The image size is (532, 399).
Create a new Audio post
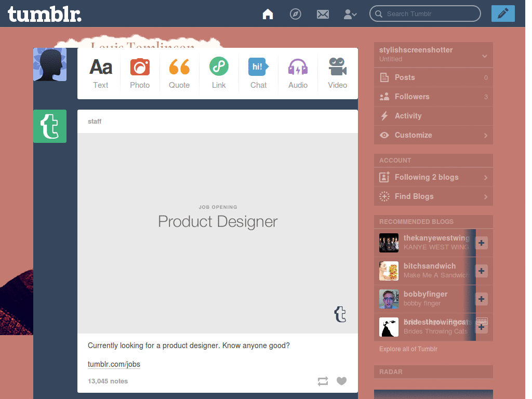[x=298, y=73]
